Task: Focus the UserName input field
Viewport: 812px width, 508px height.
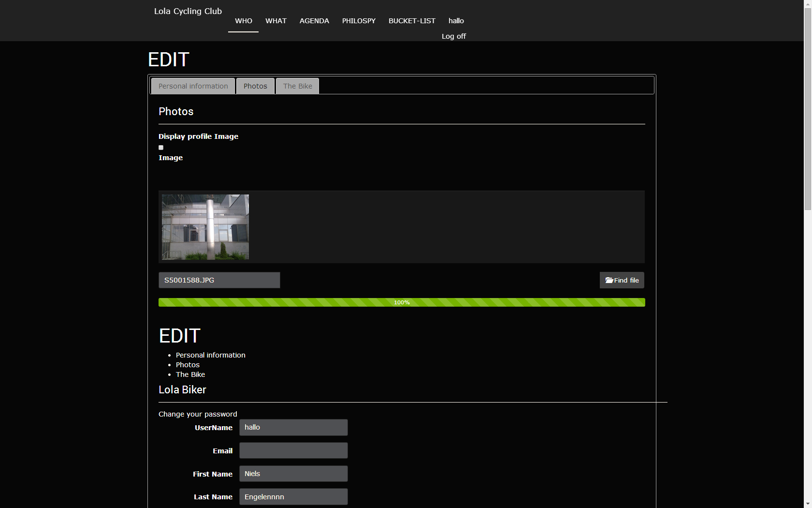Action: point(293,427)
